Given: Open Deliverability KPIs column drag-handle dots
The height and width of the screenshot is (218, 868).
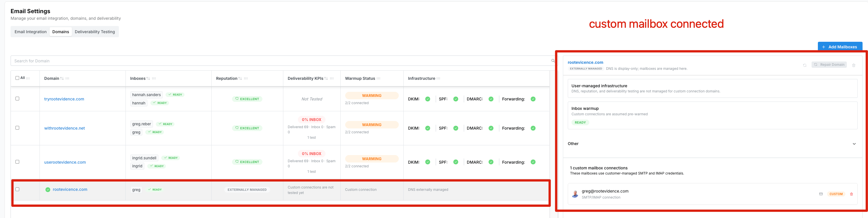Looking at the screenshot, I should [x=332, y=78].
